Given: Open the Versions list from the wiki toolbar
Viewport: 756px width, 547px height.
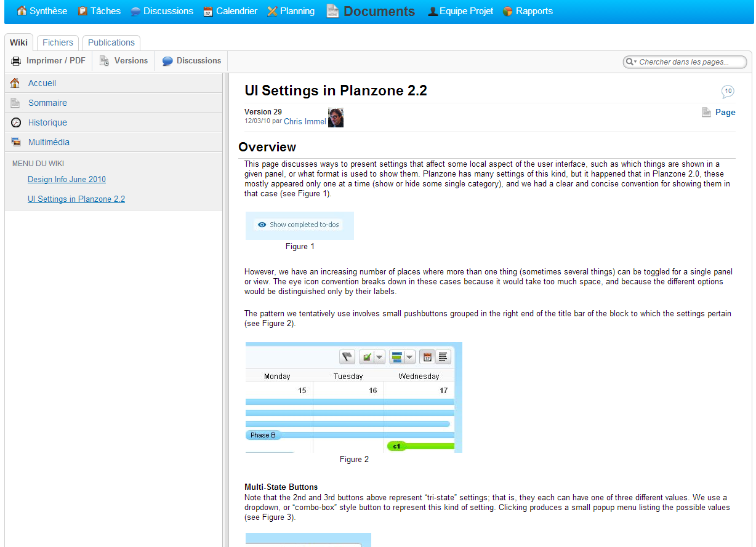Looking at the screenshot, I should [x=124, y=61].
